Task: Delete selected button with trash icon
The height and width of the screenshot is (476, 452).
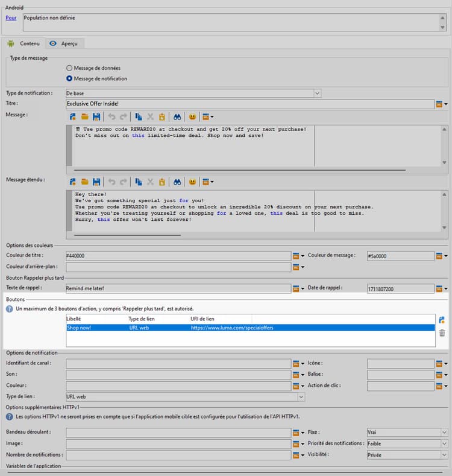Action: [x=442, y=333]
